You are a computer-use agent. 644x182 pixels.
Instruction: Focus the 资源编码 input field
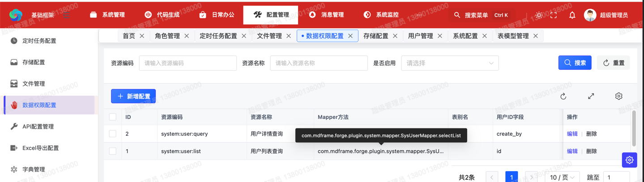pyautogui.click(x=188, y=63)
